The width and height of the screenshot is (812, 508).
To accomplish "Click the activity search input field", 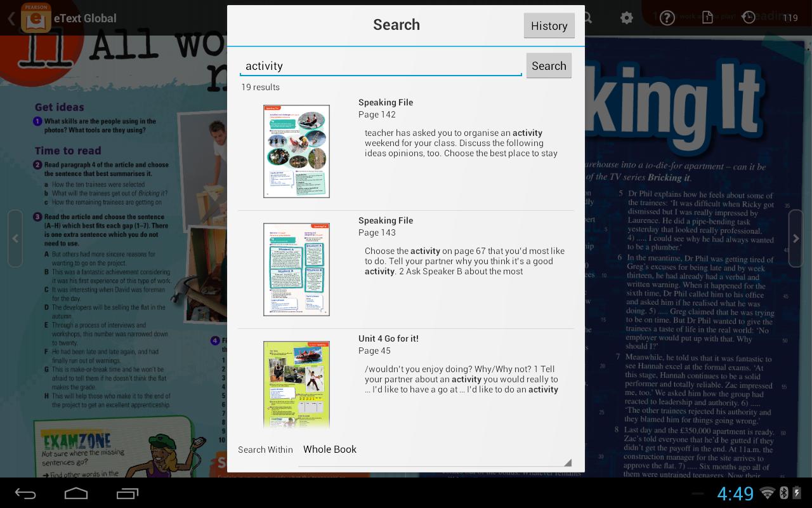I will coord(381,65).
